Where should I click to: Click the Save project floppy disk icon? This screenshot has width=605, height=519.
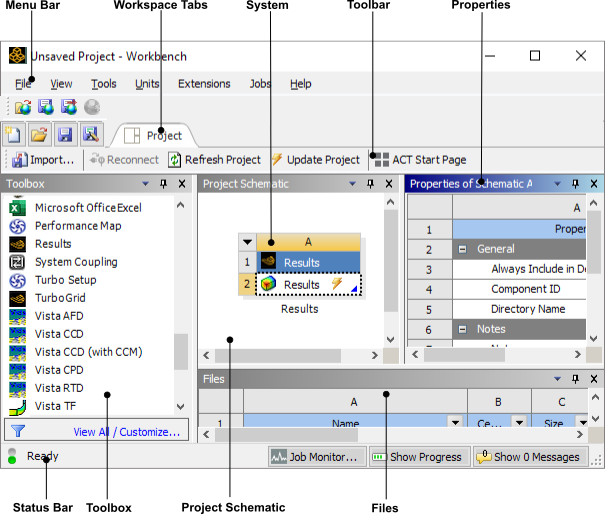pos(65,134)
